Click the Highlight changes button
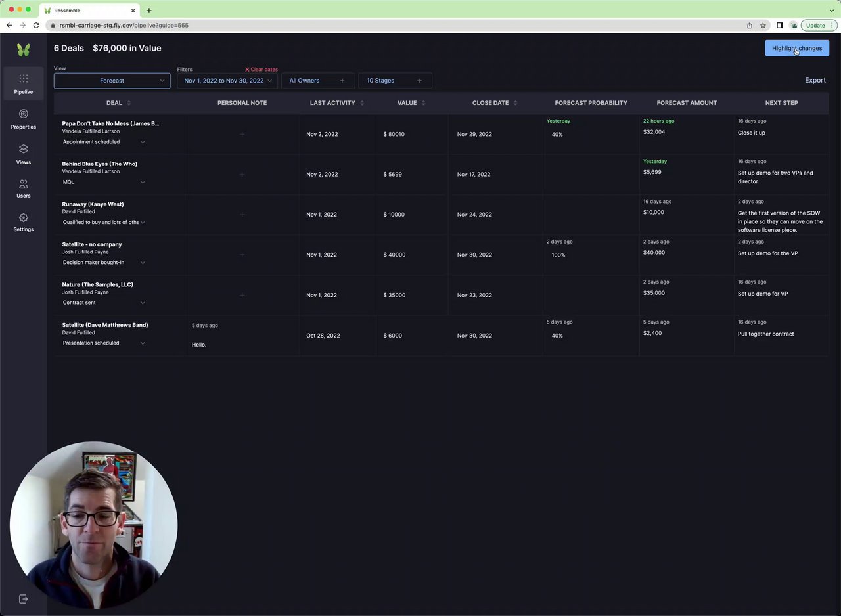 pyautogui.click(x=797, y=48)
